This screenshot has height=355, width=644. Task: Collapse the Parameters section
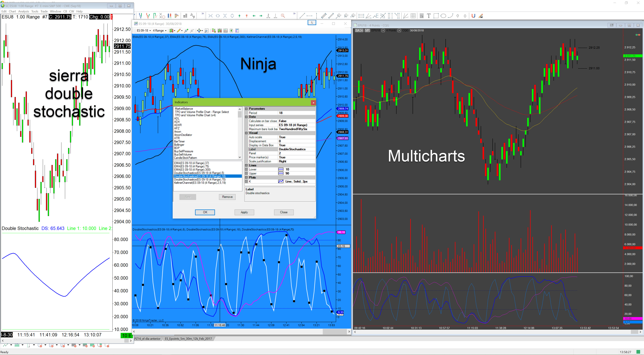pyautogui.click(x=246, y=109)
